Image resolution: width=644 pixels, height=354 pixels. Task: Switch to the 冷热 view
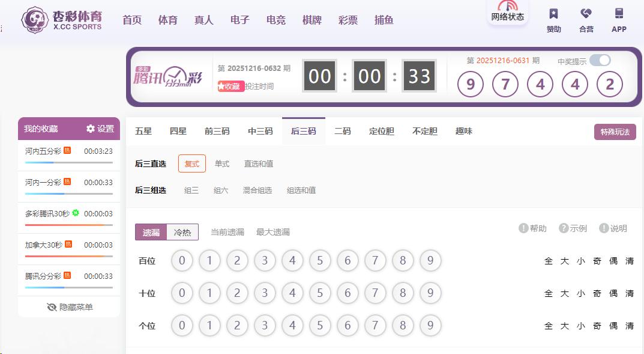182,233
